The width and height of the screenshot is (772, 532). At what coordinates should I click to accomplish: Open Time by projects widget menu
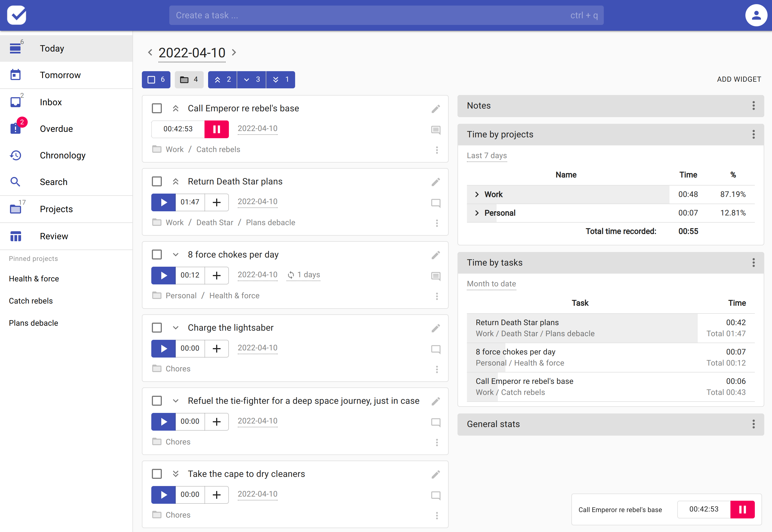(753, 134)
